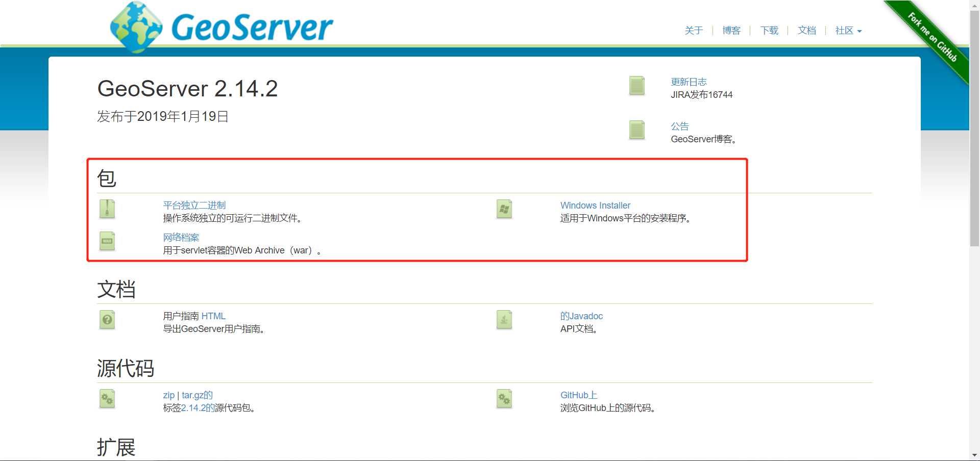Click the text 操作系统独立的可运行二进制文件。

point(233,218)
